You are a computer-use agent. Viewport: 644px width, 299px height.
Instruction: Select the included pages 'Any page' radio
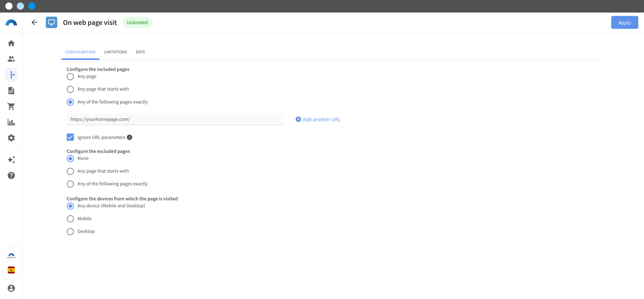pos(70,77)
